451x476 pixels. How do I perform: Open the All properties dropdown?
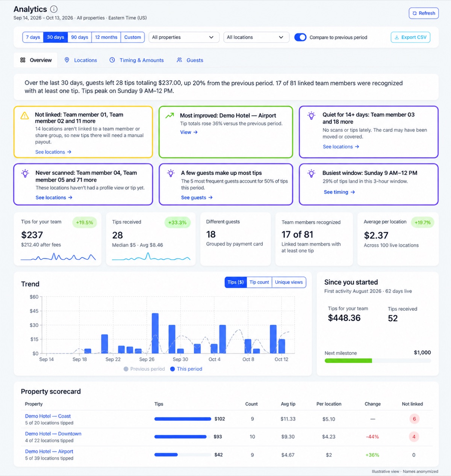click(x=184, y=37)
